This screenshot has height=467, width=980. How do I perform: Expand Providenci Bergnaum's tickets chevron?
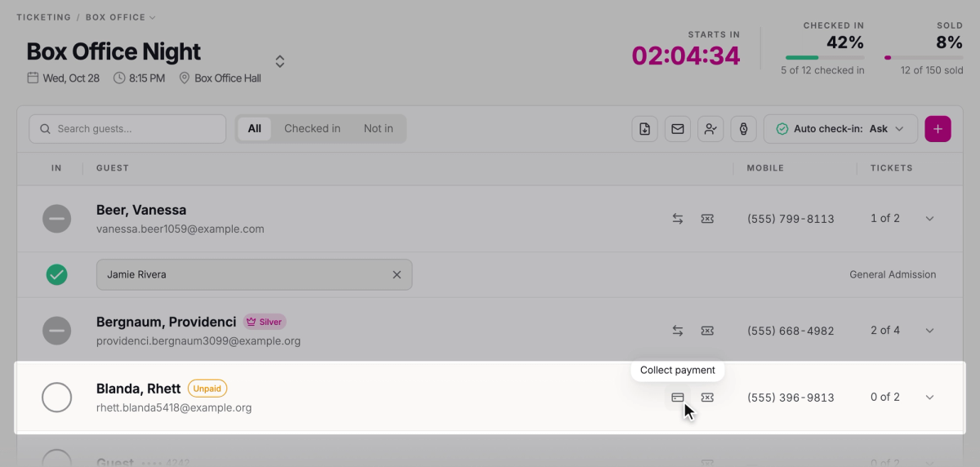click(x=929, y=331)
